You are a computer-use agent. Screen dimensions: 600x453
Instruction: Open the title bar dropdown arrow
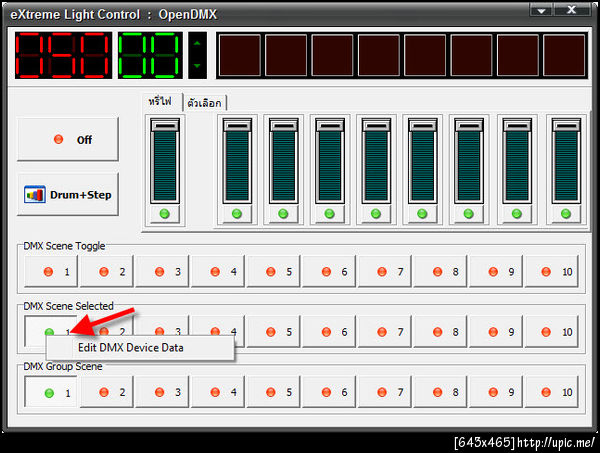[x=541, y=10]
